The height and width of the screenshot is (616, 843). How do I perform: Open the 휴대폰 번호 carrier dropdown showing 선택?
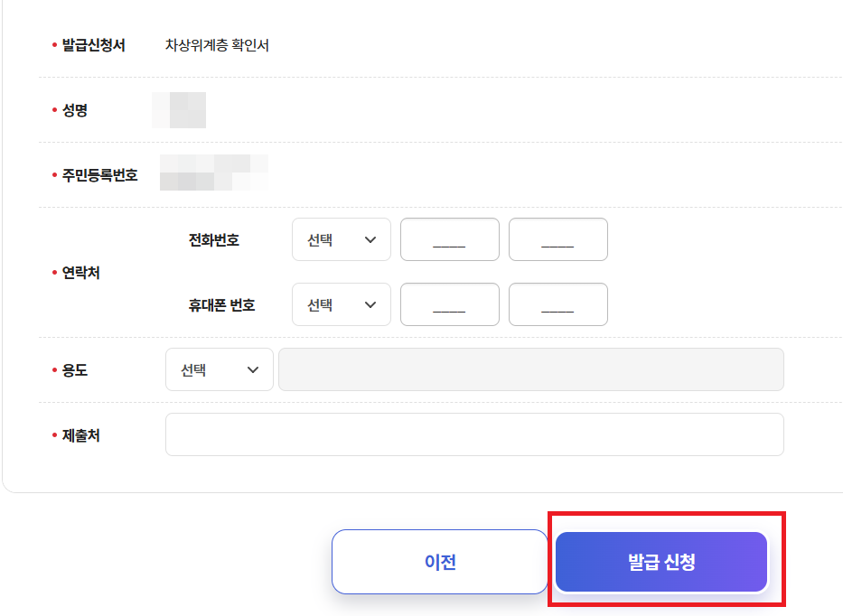point(341,303)
